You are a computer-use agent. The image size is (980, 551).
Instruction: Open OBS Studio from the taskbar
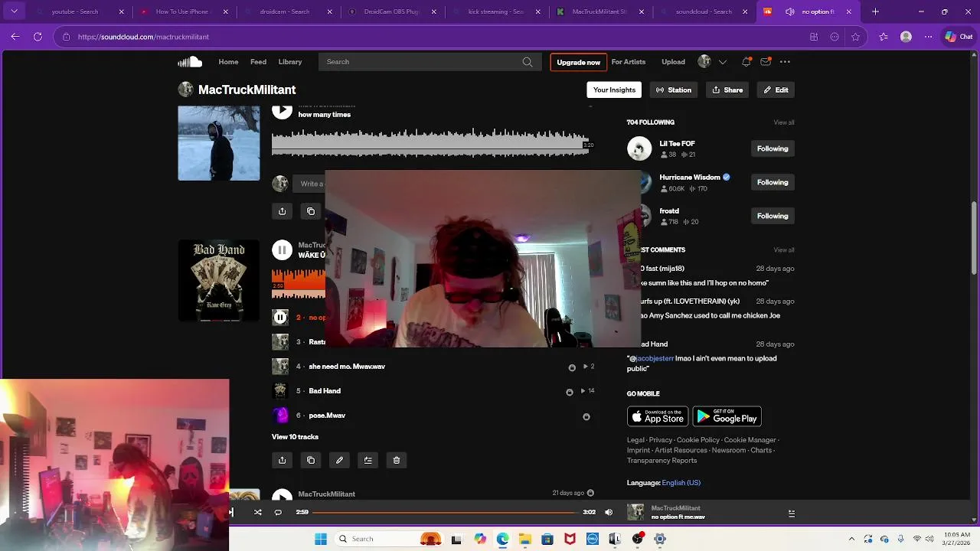637,539
